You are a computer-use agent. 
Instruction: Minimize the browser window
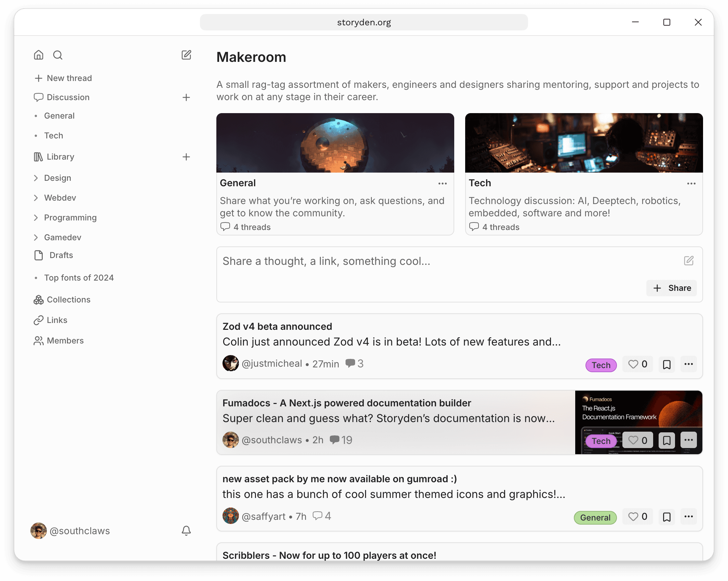(x=635, y=22)
